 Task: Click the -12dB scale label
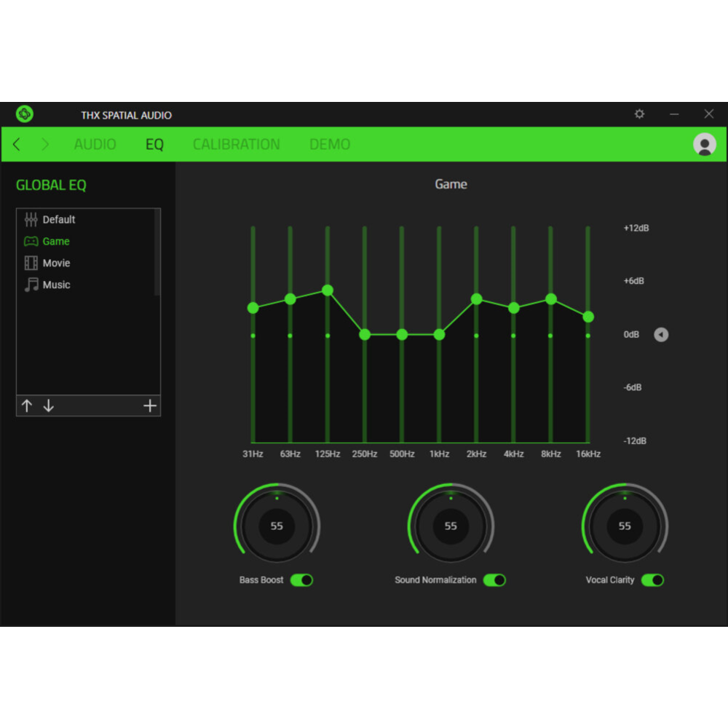coord(635,440)
